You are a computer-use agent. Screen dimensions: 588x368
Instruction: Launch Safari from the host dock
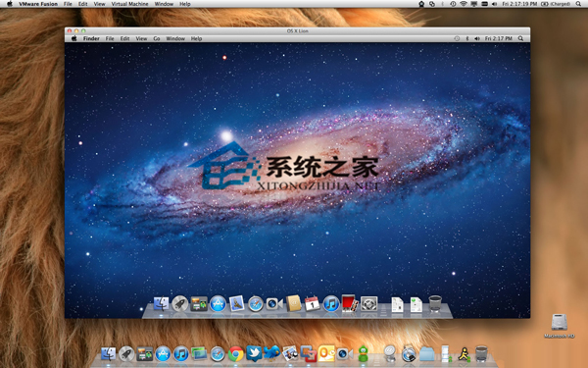(x=218, y=353)
